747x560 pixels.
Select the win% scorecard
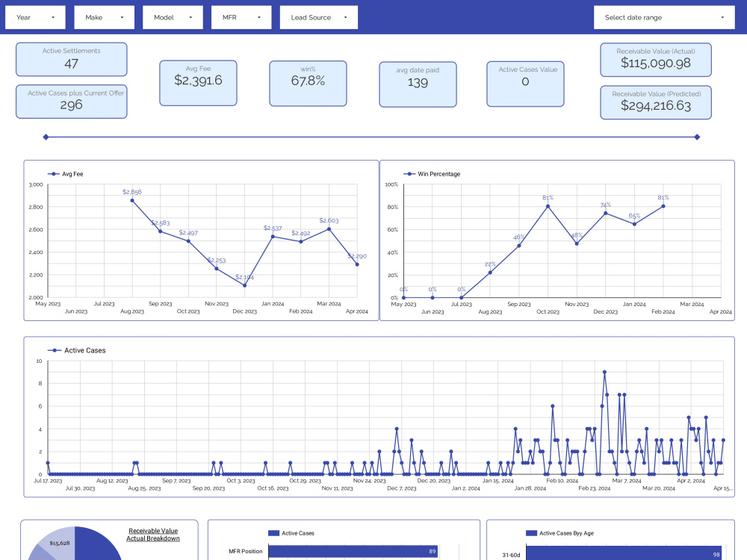tap(308, 84)
